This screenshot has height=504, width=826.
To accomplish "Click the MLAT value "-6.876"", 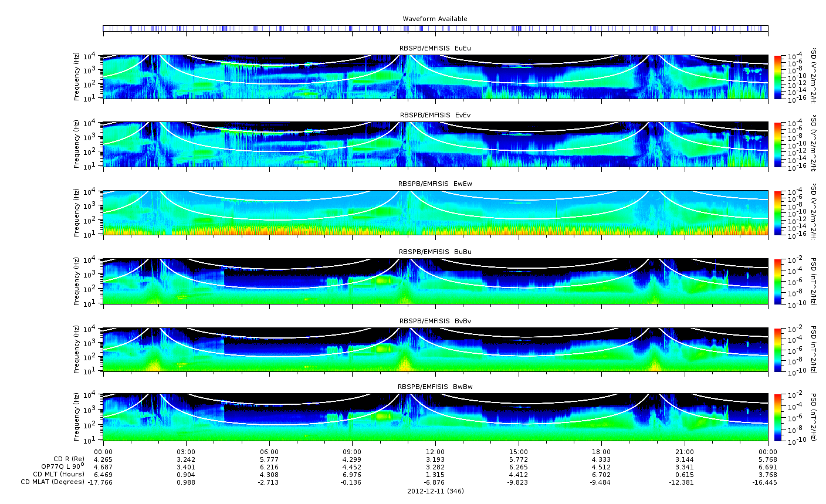I will coord(435,482).
